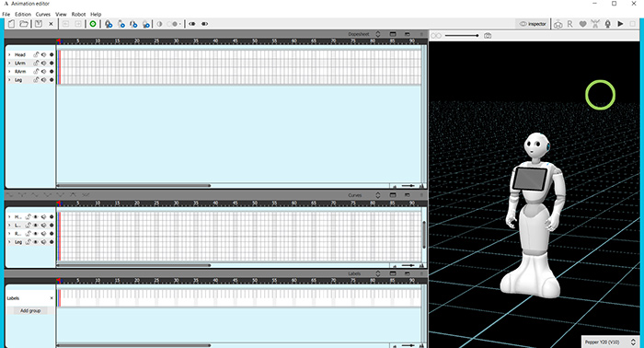The width and height of the screenshot is (644, 348).
Task: Click the microphone icon in the toolbar
Action: [608, 24]
